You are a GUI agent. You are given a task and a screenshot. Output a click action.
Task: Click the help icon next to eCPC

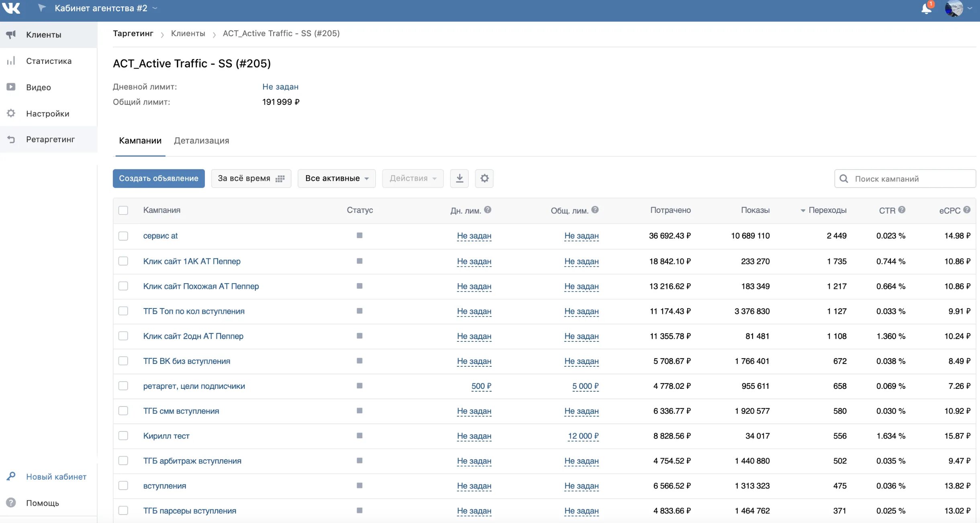click(x=967, y=210)
